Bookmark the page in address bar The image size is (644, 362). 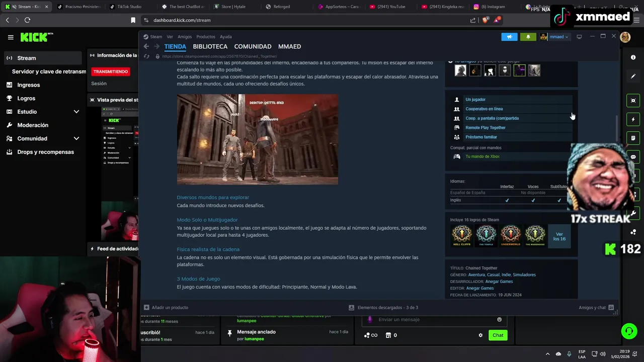coord(133,20)
